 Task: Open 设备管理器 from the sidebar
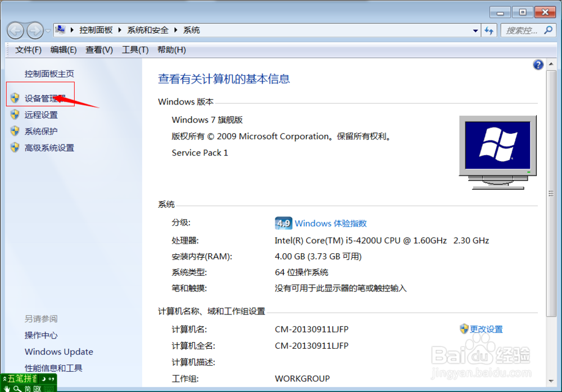coord(45,98)
